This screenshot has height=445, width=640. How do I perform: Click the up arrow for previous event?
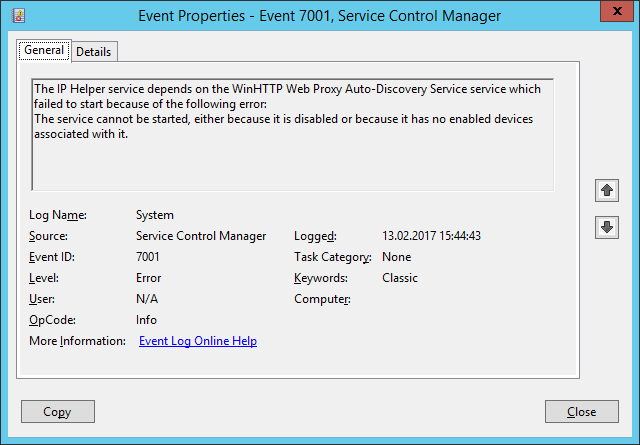[606, 190]
